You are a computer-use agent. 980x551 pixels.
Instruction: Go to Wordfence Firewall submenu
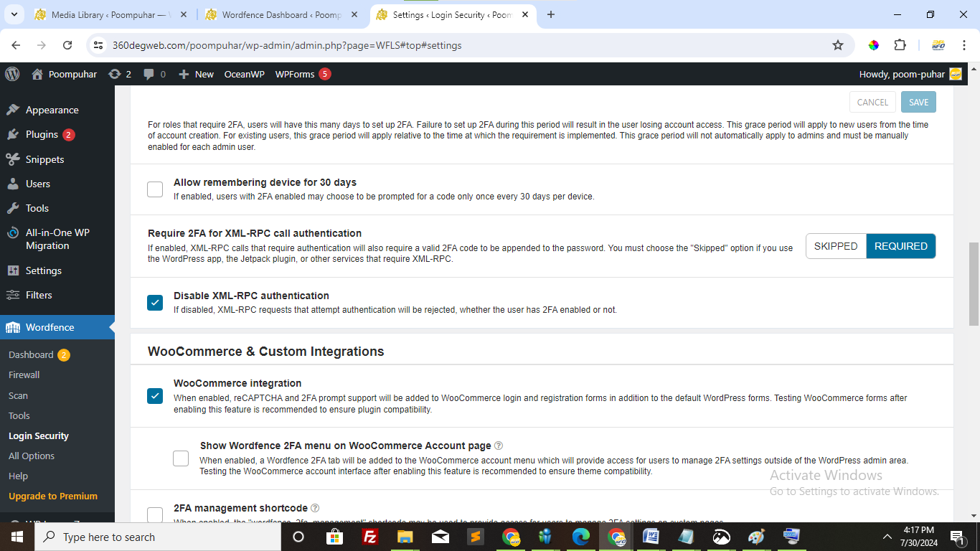click(24, 375)
